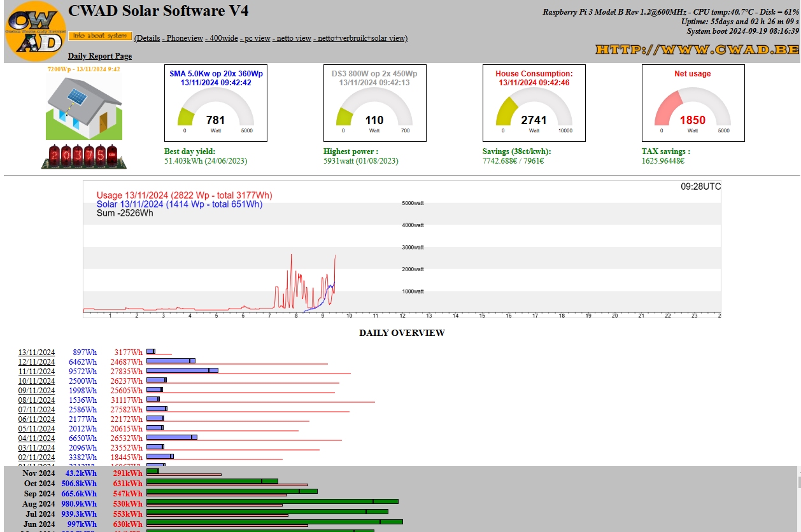Open the Info about system button
The width and height of the screenshot is (801, 532).
pyautogui.click(x=100, y=36)
